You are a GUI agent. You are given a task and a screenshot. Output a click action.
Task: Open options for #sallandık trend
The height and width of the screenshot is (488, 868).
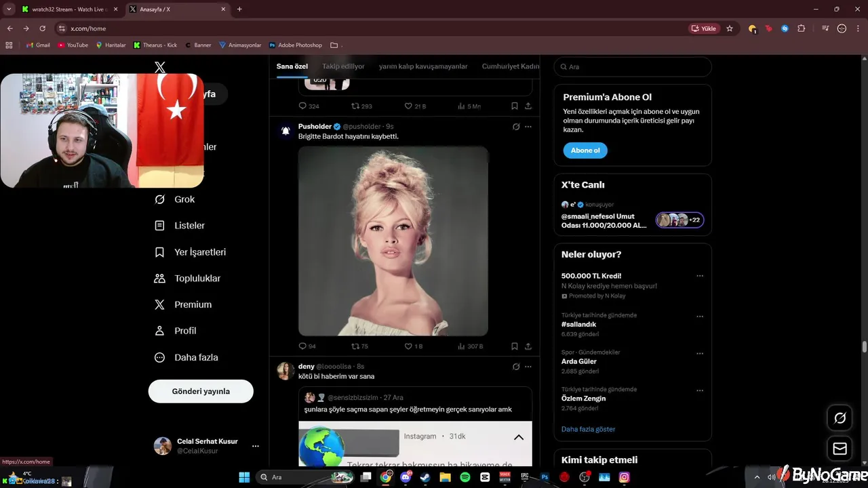coord(700,317)
